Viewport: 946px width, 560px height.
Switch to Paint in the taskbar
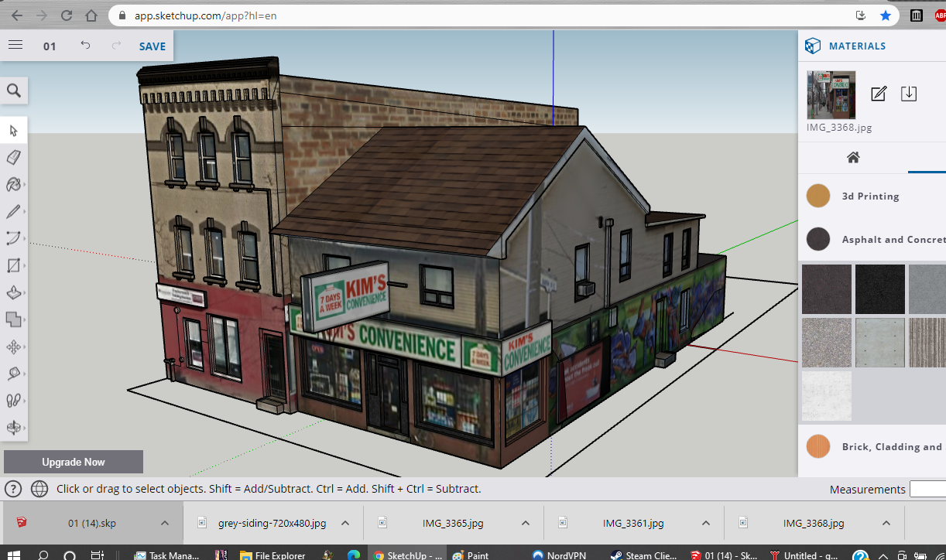click(471, 555)
